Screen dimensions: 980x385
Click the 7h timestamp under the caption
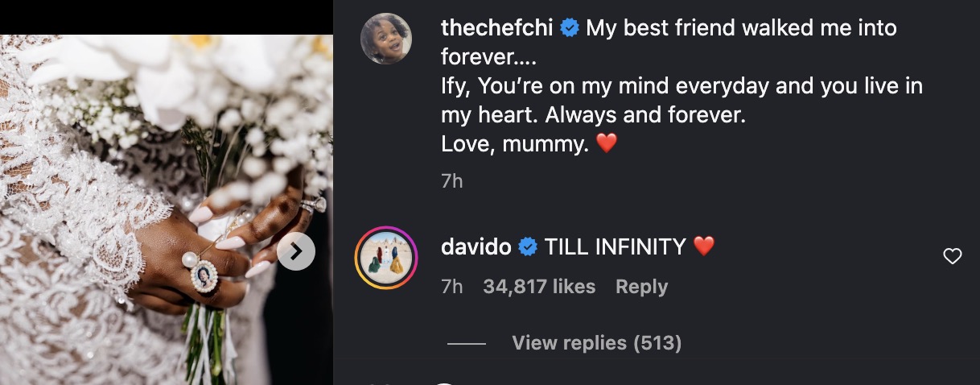452,181
